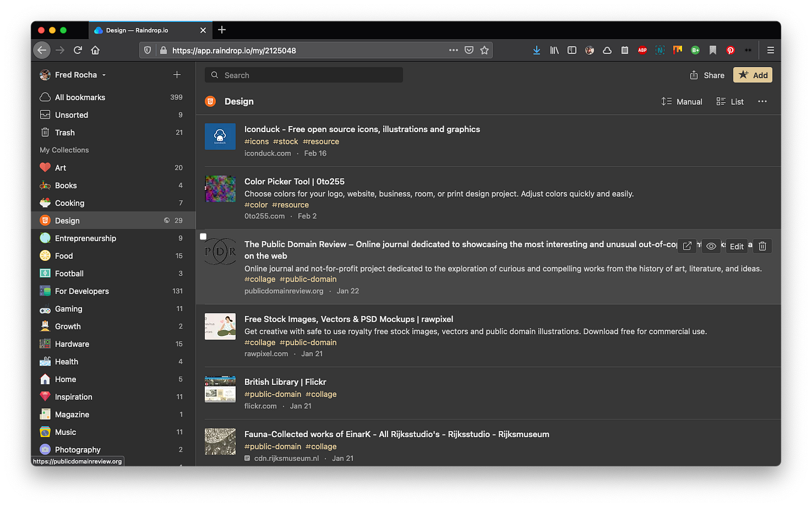This screenshot has width=812, height=507.
Task: Change view mode from List
Action: point(730,102)
